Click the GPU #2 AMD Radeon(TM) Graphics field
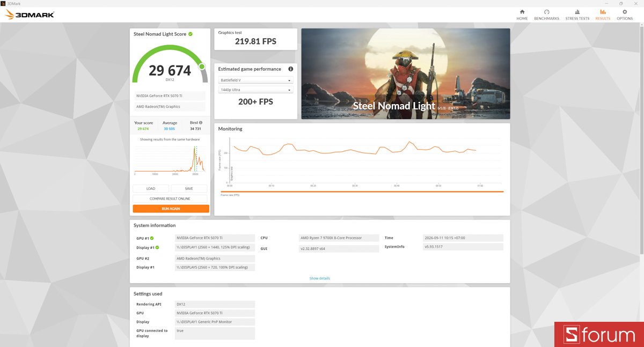Viewport: 644px width, 347px height. [215, 259]
